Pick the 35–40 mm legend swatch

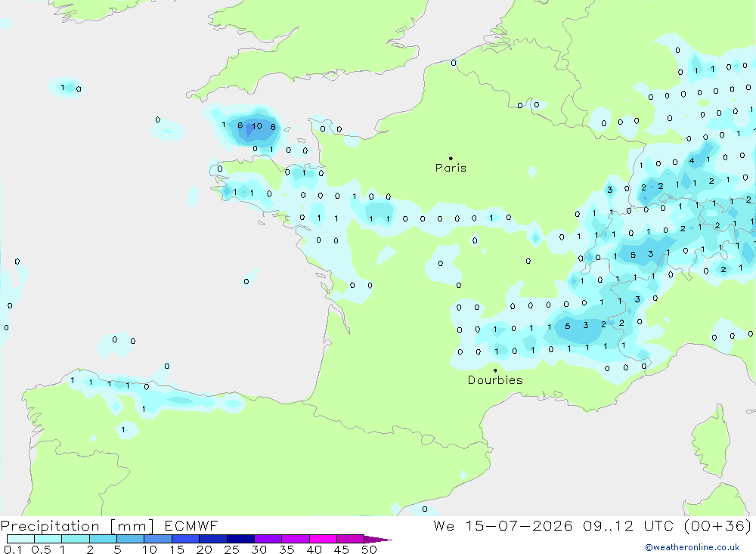tap(296, 539)
